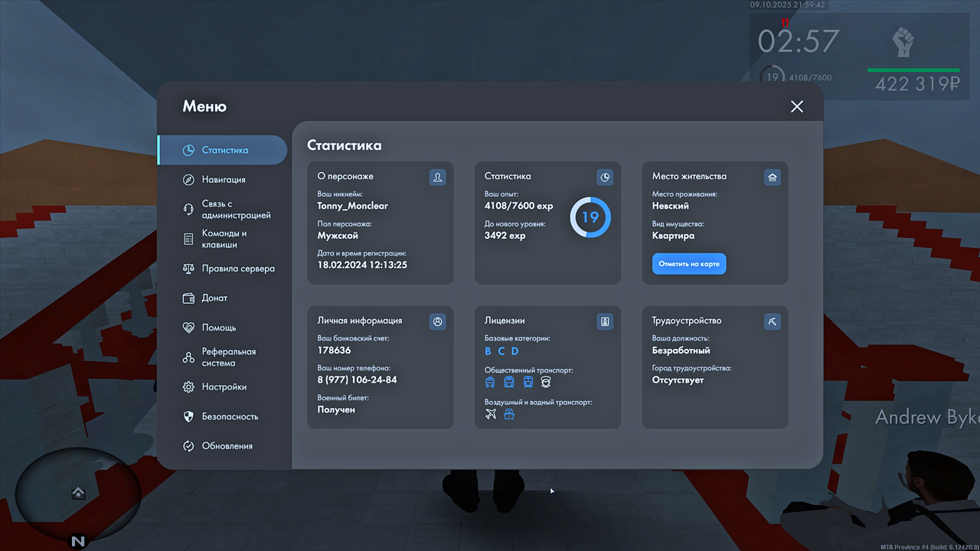Click the green health bar in HUD
The width and height of the screenshot is (980, 551).
click(x=913, y=70)
